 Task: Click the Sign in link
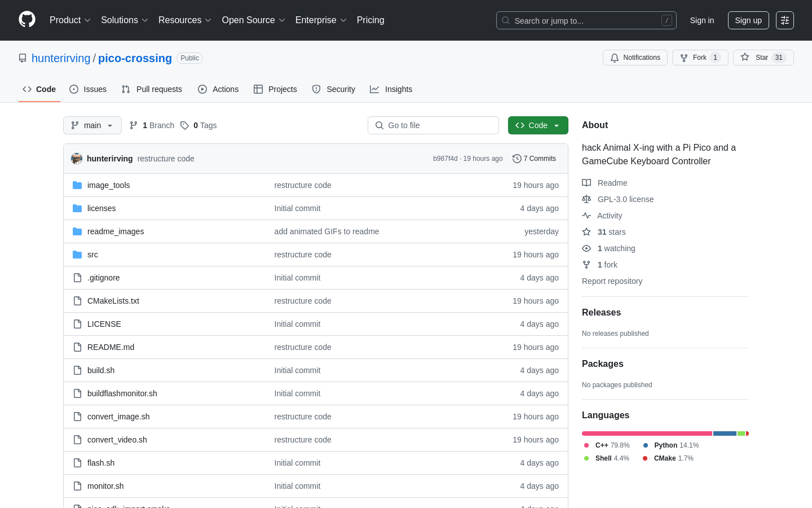pos(702,20)
